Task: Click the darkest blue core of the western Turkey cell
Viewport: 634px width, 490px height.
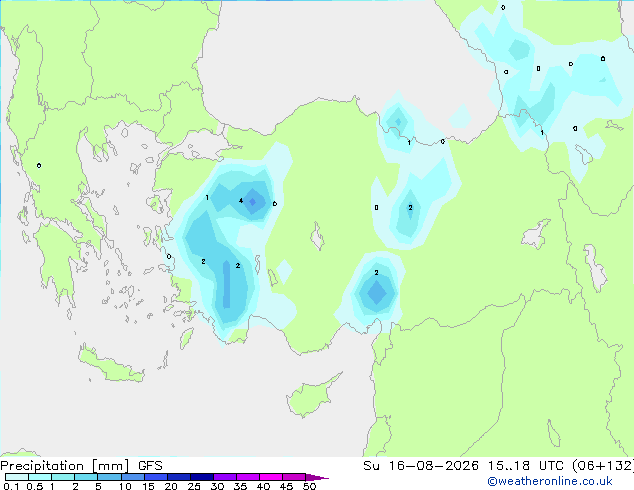Action: (252, 201)
